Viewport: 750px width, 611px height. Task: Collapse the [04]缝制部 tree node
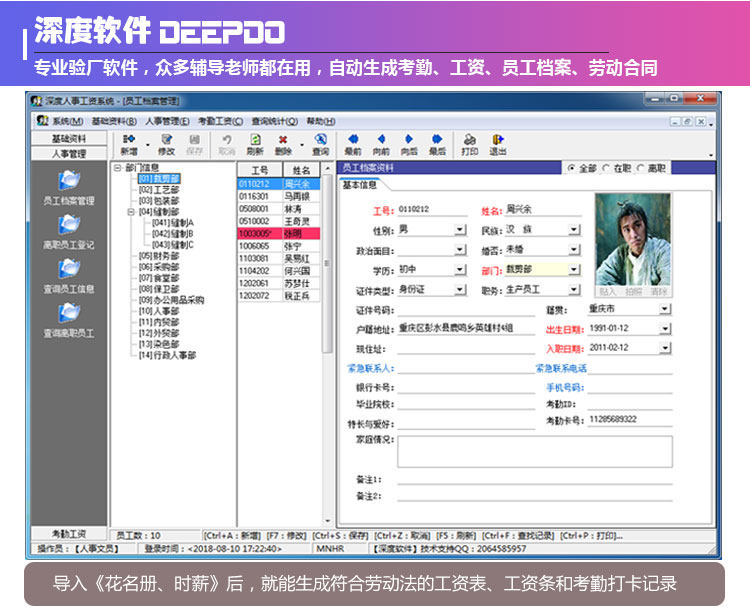[131, 211]
